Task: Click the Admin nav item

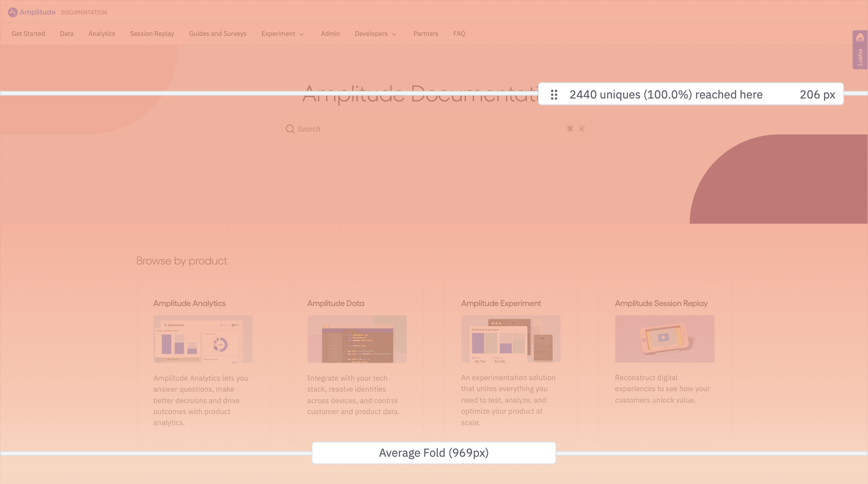Action: 330,33
